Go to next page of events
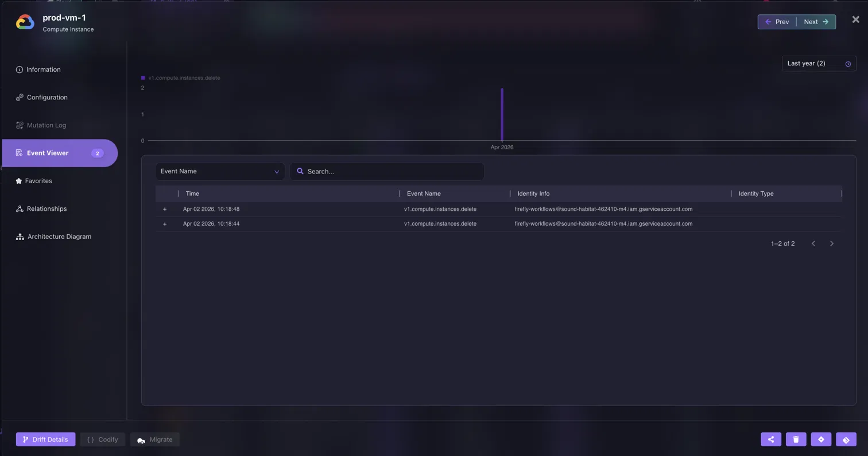The image size is (868, 456). 831,244
